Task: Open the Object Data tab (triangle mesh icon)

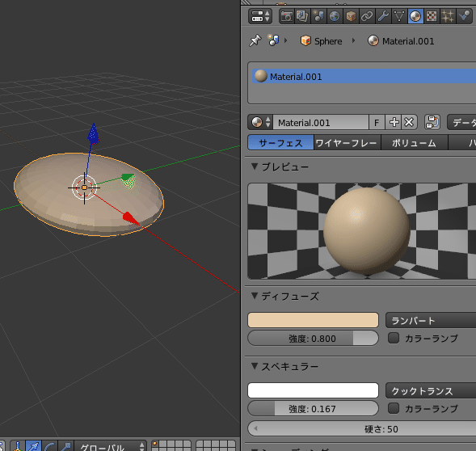Action: [399, 16]
